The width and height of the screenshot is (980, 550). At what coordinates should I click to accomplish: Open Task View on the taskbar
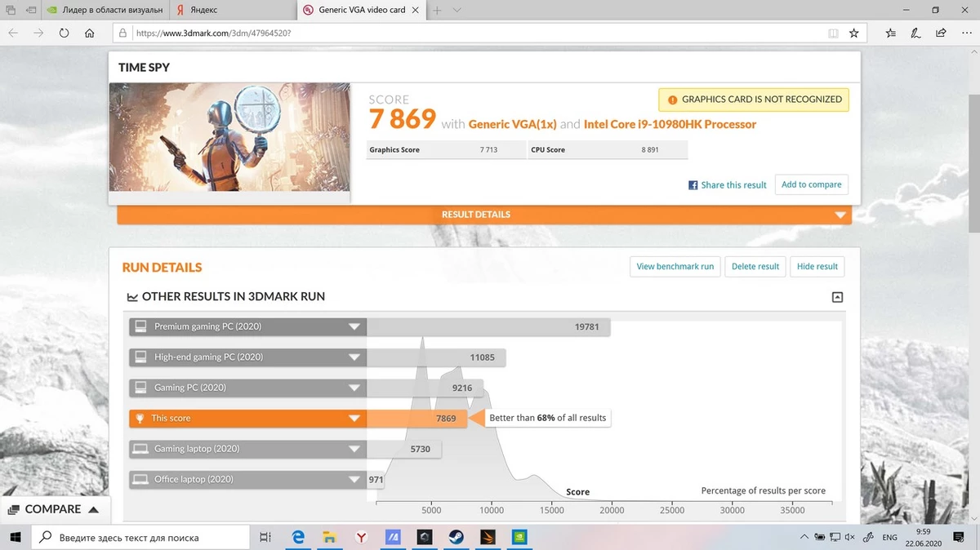coord(265,537)
